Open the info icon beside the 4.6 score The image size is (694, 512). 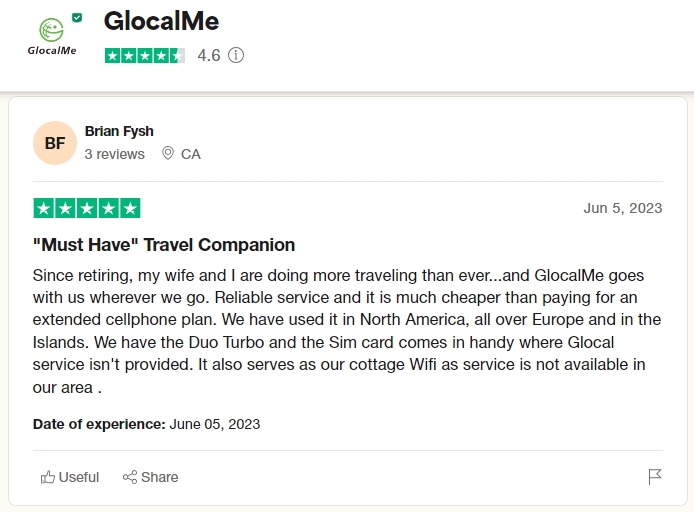point(236,56)
